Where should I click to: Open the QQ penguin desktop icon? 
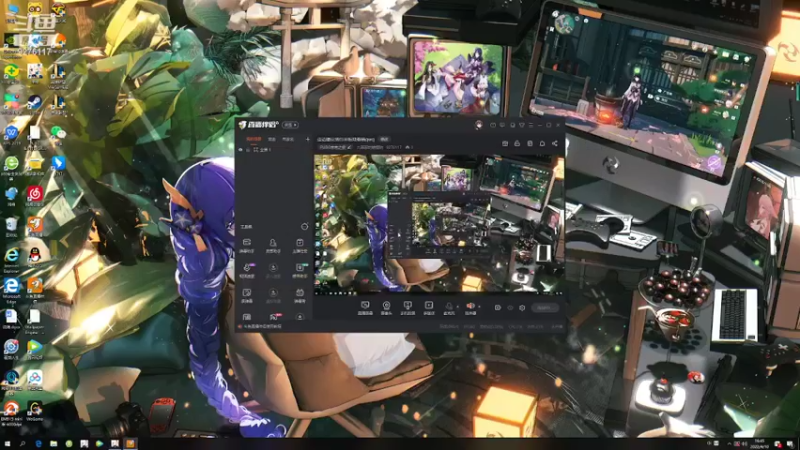coord(35,257)
